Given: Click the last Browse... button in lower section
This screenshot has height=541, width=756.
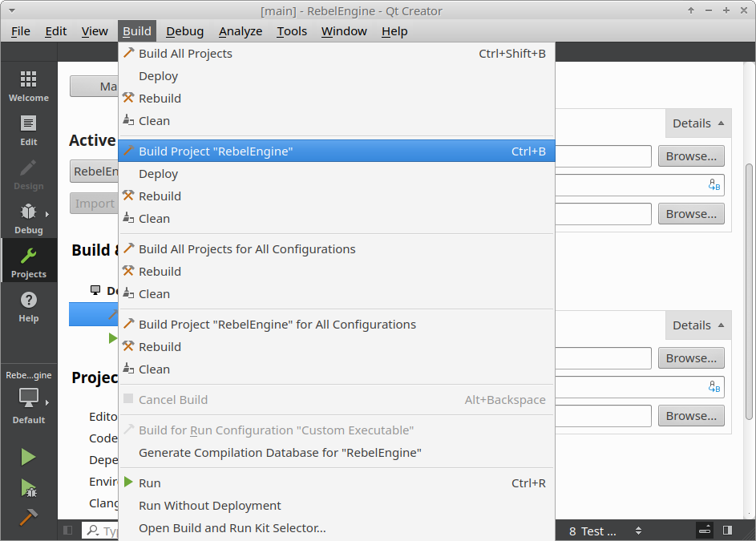Looking at the screenshot, I should tap(691, 416).
